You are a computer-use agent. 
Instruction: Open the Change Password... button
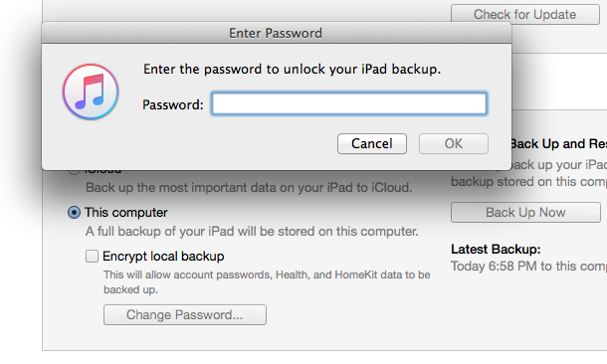[x=185, y=315]
